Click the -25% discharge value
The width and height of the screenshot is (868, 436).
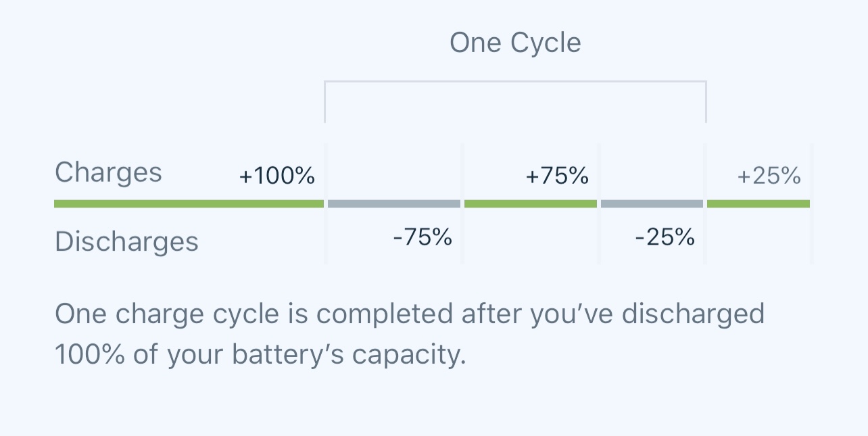coord(665,237)
